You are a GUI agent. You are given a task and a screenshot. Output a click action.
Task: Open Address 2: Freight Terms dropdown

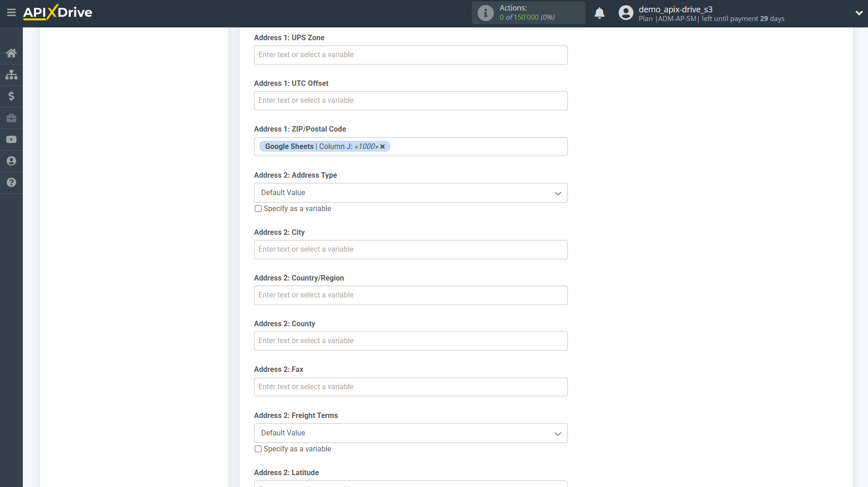click(x=410, y=433)
